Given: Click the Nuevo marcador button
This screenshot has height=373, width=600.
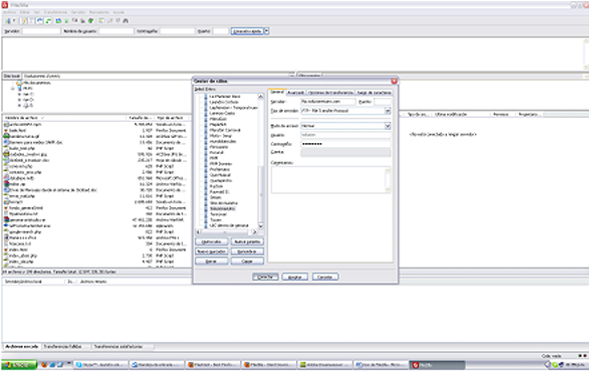Looking at the screenshot, I should 211,252.
